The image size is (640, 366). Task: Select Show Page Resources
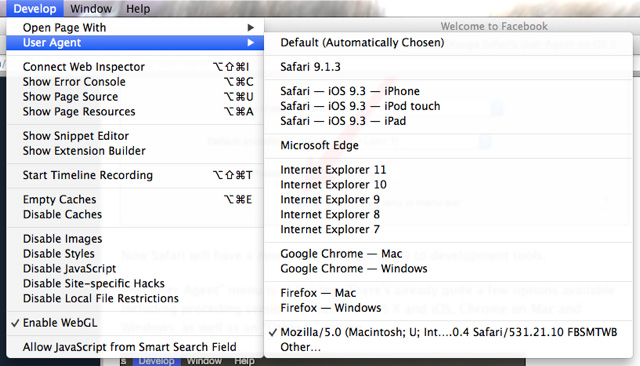pos(135,112)
